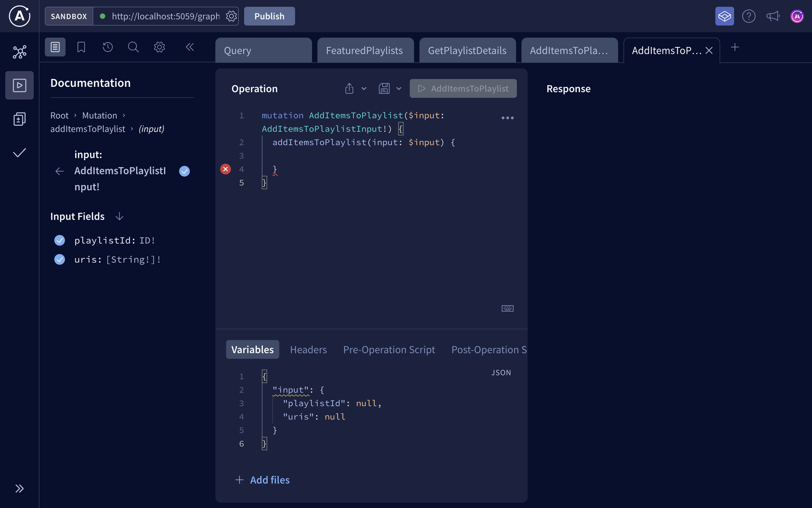Toggle the uris input field checkbox

tap(60, 260)
